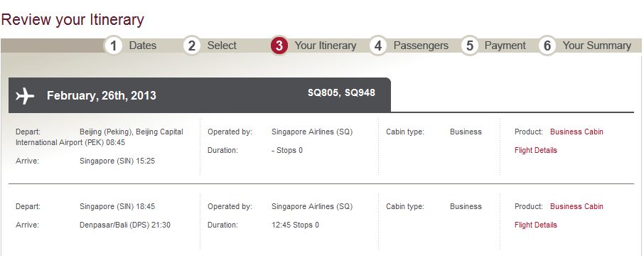The width and height of the screenshot is (644, 256).
Task: Click step 1 number circle
Action: 113,46
